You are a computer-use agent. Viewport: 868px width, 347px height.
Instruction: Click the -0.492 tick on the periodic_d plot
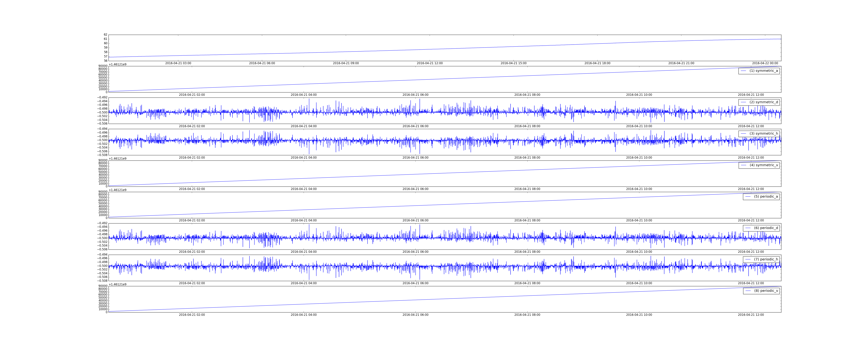pyautogui.click(x=102, y=223)
